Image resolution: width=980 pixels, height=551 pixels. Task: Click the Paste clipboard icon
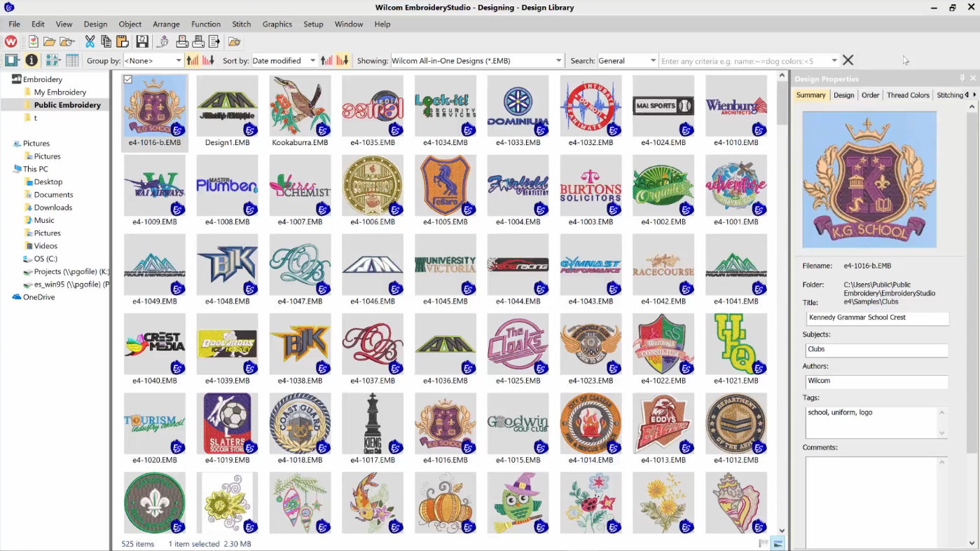123,42
